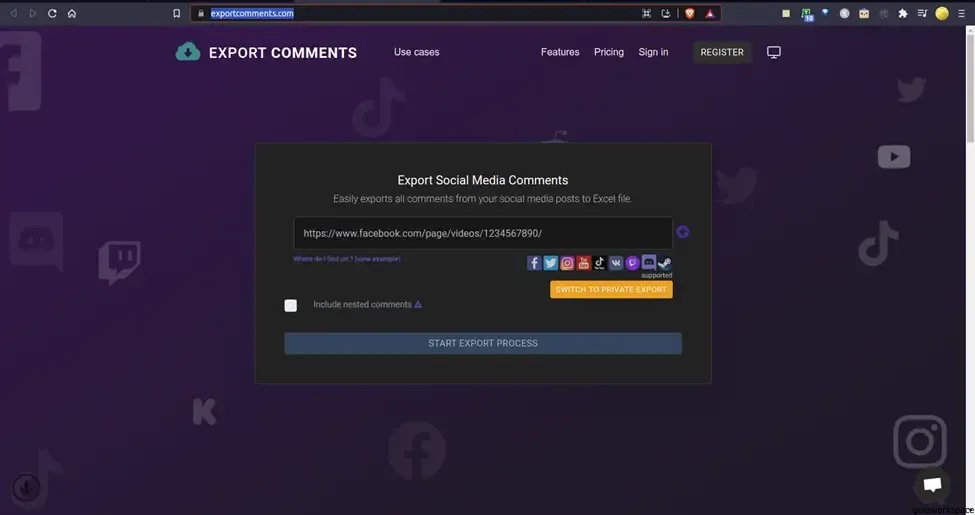Viewport: 975px width, 515px height.
Task: Select the Instagram supported platform icon
Action: 567,263
